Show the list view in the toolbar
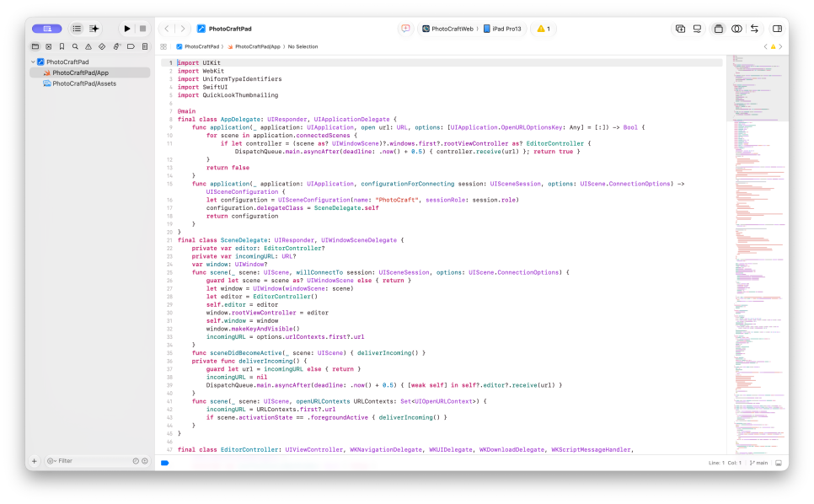 click(77, 29)
